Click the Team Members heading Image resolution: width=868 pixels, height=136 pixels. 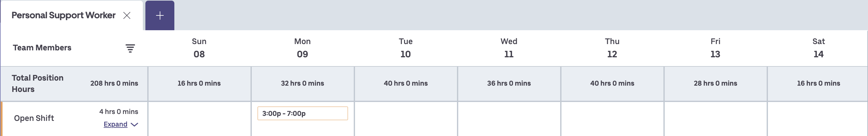click(42, 48)
